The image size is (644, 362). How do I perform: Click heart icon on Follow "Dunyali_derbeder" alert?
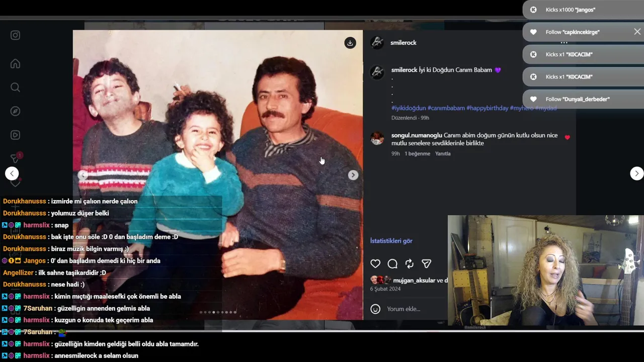point(533,99)
